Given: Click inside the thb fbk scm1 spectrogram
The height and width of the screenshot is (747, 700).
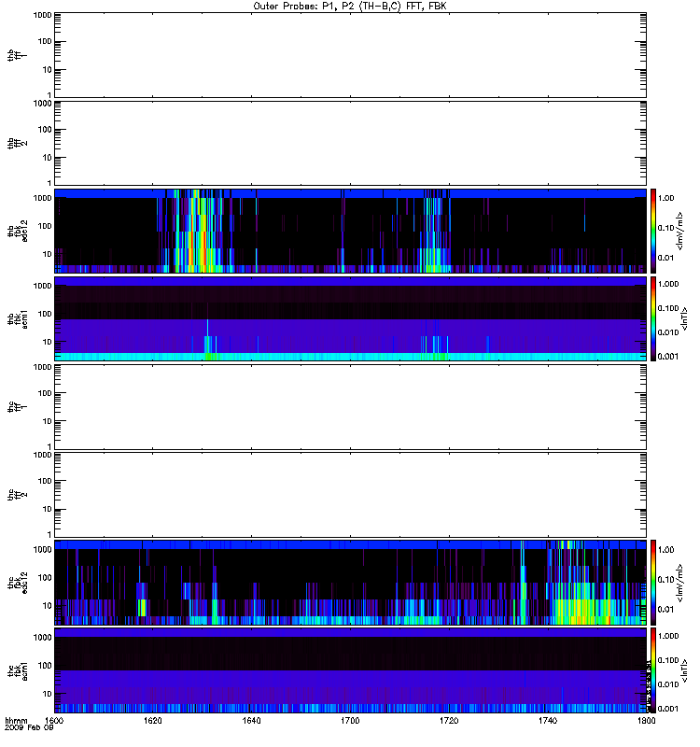Looking at the screenshot, I should [351, 318].
